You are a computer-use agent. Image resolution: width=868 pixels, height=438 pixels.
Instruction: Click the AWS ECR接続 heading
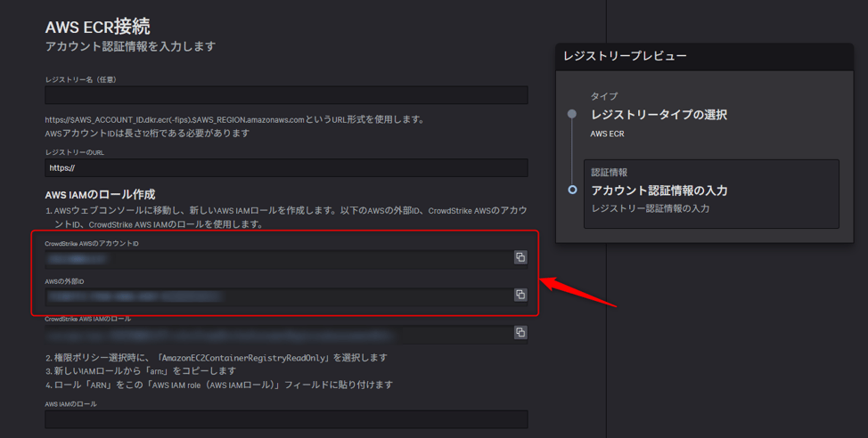coord(97,26)
